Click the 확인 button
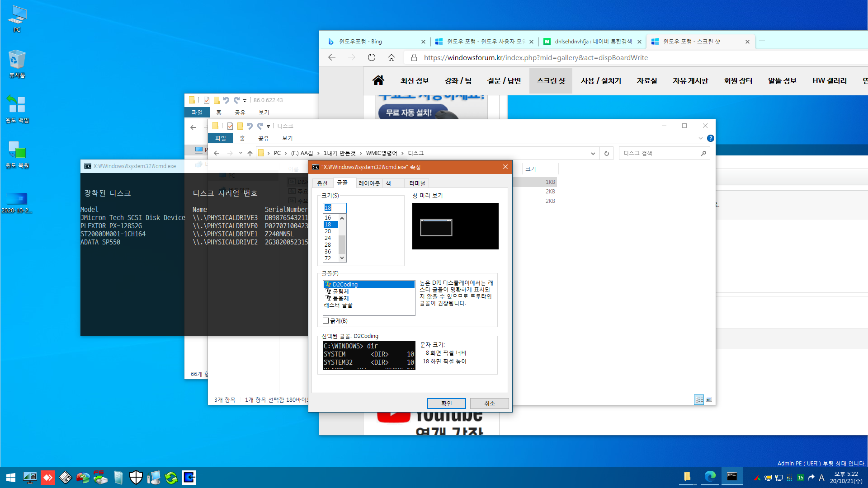The height and width of the screenshot is (488, 868). (446, 404)
